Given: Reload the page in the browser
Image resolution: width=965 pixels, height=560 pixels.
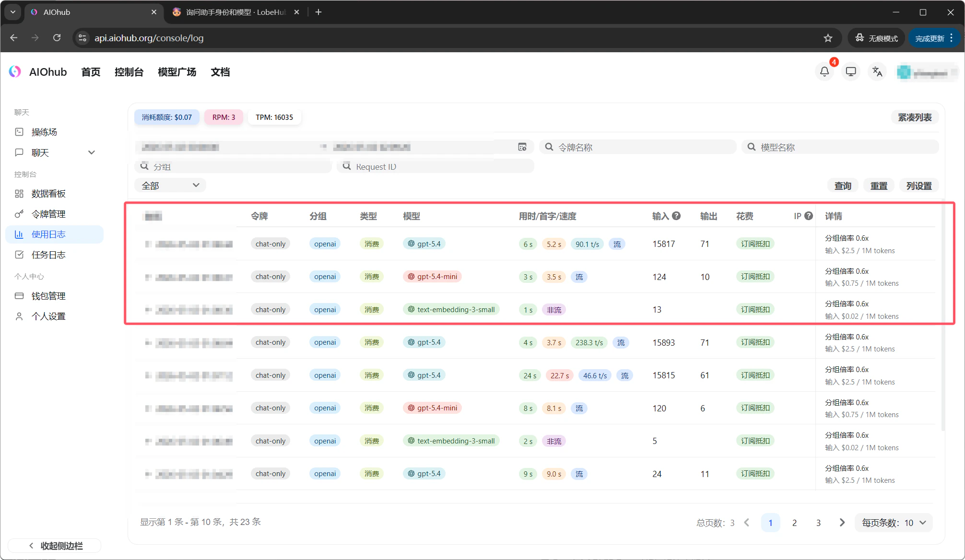Looking at the screenshot, I should point(57,38).
